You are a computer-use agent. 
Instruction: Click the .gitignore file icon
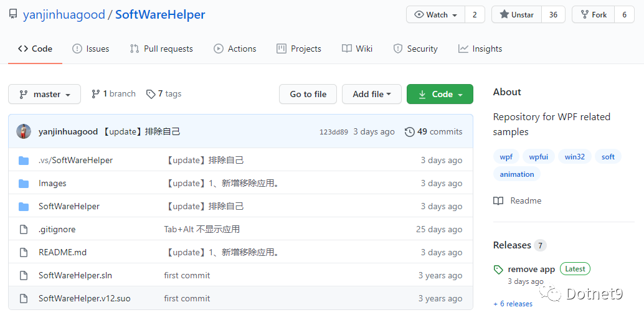coord(24,229)
